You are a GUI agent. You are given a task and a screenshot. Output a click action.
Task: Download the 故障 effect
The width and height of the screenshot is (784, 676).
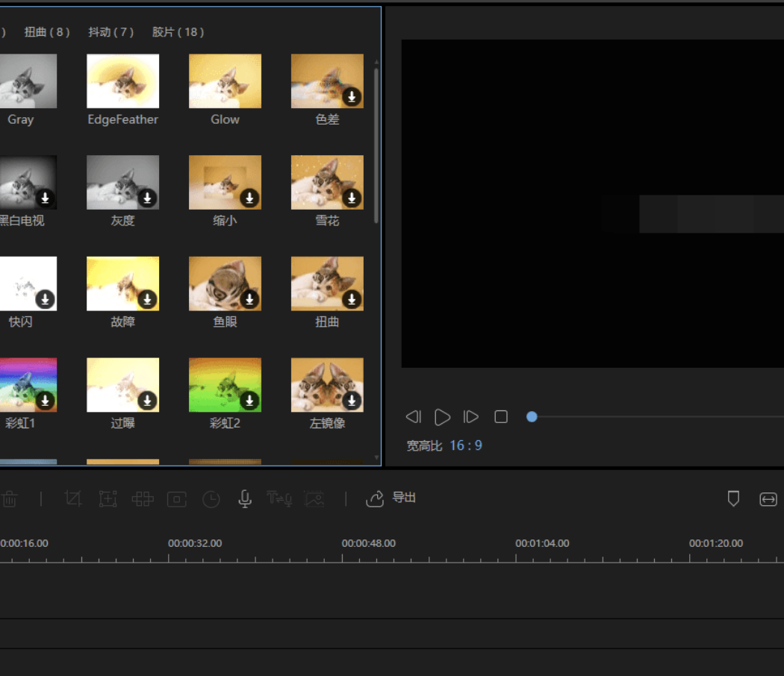(x=148, y=298)
